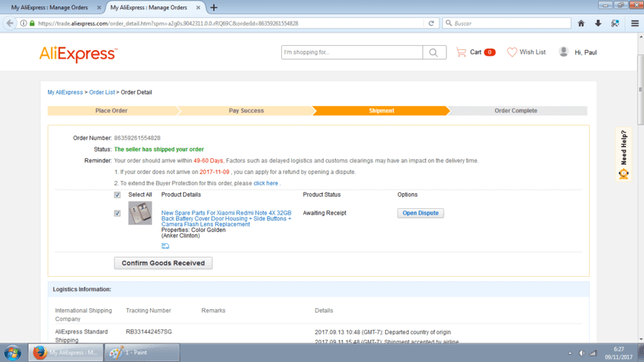Click the small truck shipping icon under product
The image size is (644, 362).
(165, 246)
